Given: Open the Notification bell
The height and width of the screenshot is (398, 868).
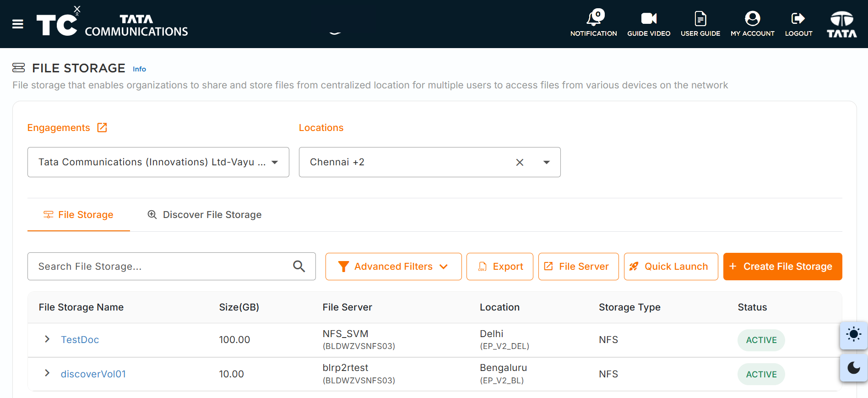Looking at the screenshot, I should (x=594, y=23).
